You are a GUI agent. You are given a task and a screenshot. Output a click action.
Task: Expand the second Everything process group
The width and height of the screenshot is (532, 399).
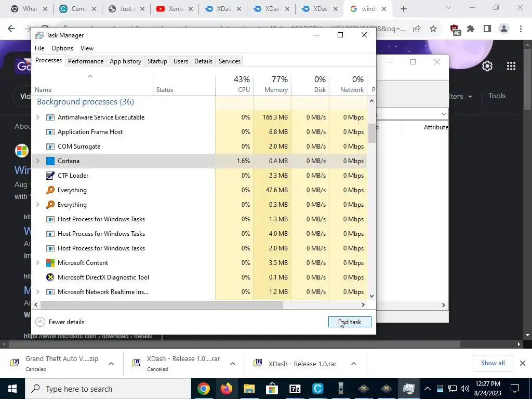tap(37, 205)
